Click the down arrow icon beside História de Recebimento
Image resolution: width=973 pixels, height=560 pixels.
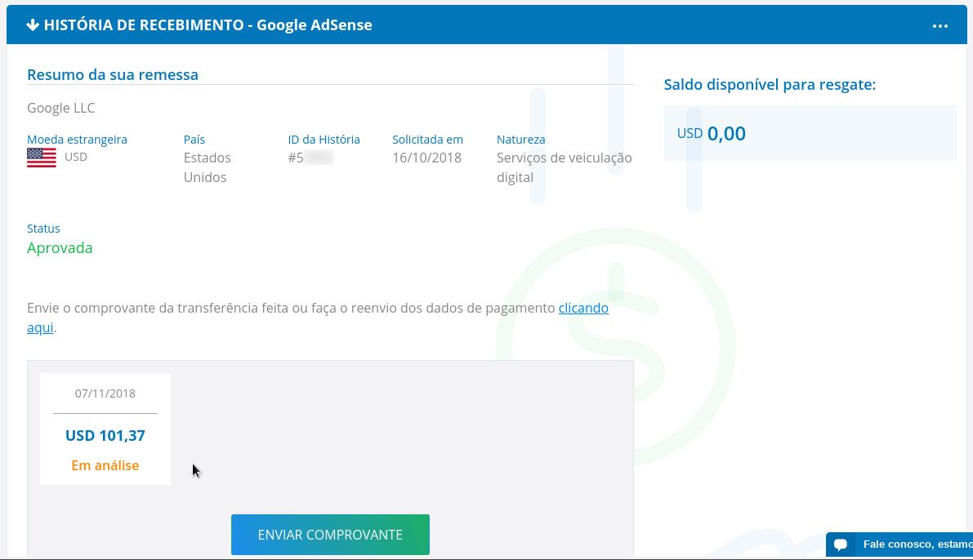point(33,24)
